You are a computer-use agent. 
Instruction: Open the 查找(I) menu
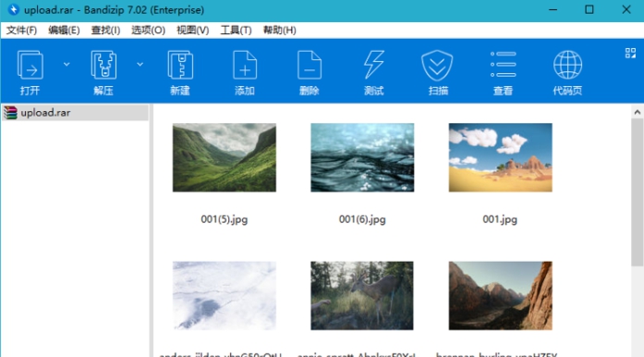click(x=105, y=30)
